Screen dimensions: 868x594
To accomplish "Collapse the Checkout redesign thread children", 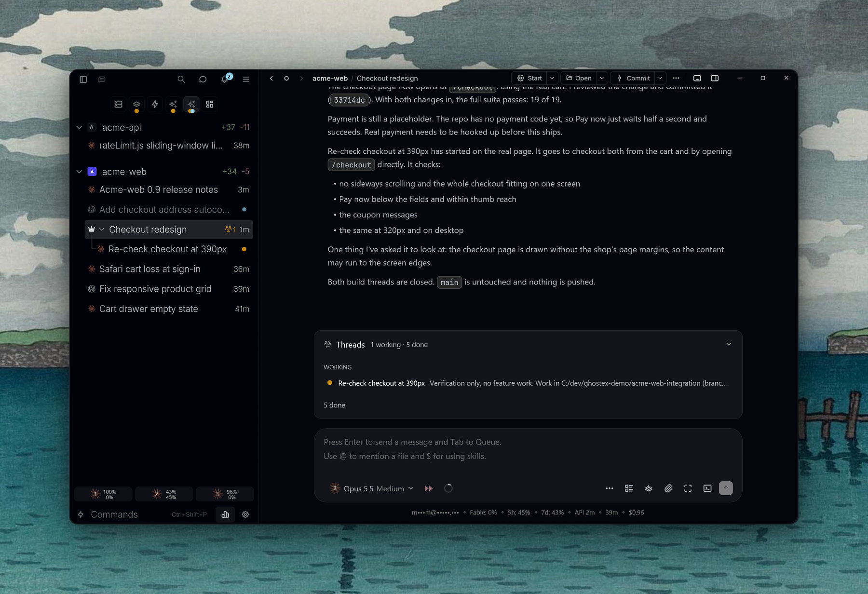I will click(x=102, y=229).
